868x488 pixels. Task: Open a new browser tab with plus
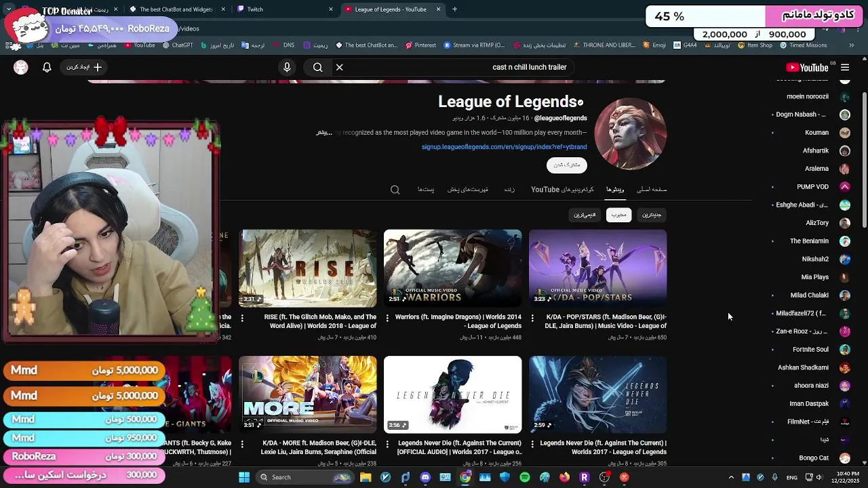point(454,9)
